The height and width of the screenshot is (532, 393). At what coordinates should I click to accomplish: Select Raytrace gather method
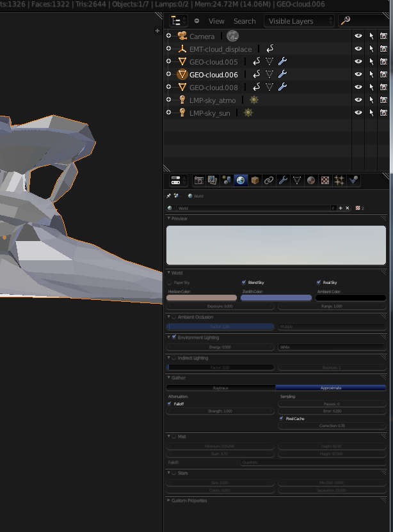[x=221, y=387]
